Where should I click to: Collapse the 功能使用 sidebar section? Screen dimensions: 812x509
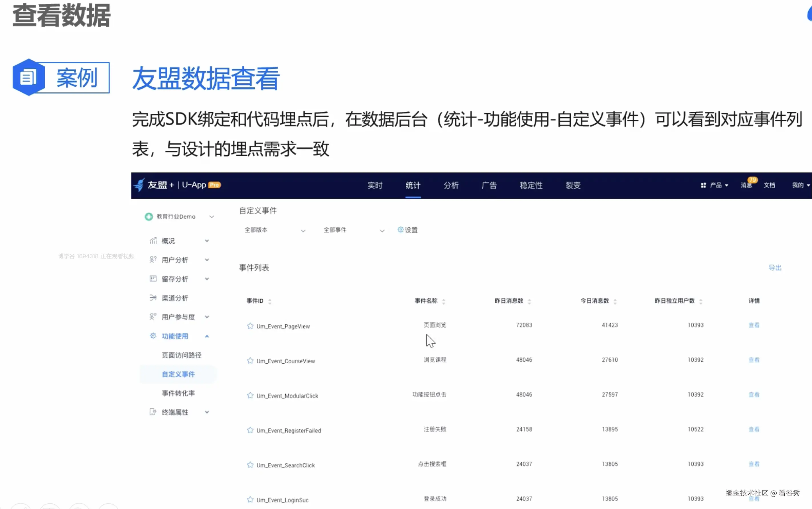click(x=208, y=336)
